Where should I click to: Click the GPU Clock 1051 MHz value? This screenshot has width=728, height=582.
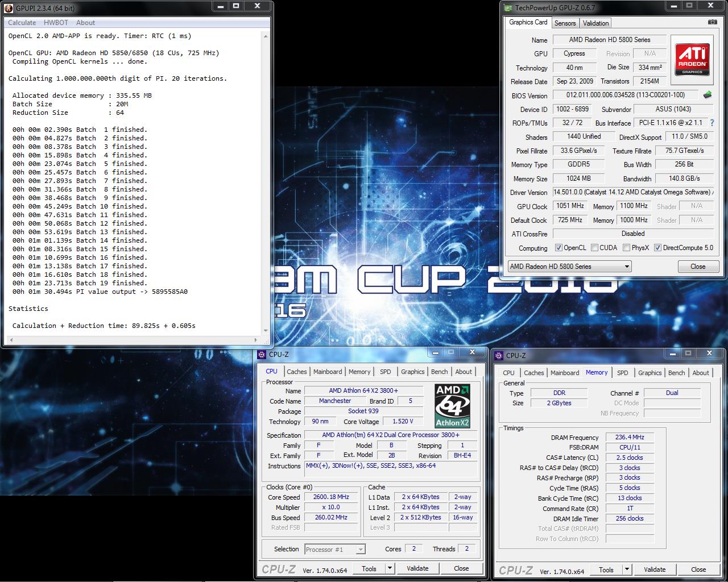click(x=570, y=206)
